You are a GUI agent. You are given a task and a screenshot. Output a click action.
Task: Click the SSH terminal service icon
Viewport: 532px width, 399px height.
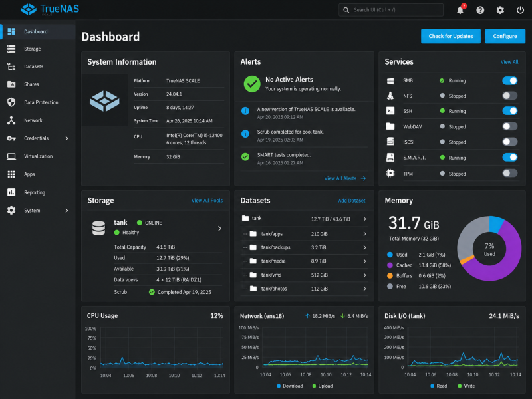[x=390, y=111]
